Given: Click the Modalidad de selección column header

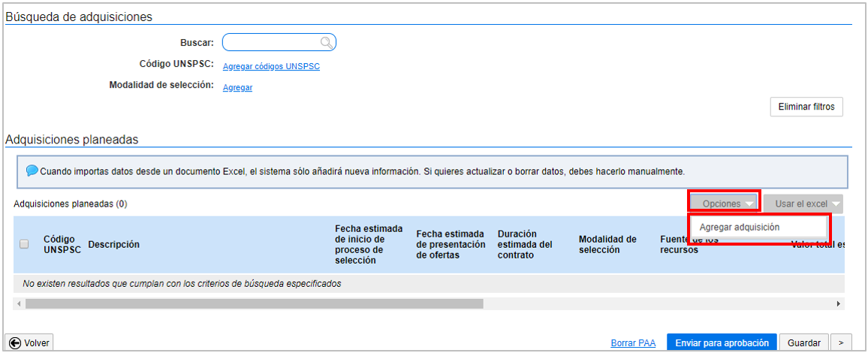Looking at the screenshot, I should pyautogui.click(x=607, y=244).
